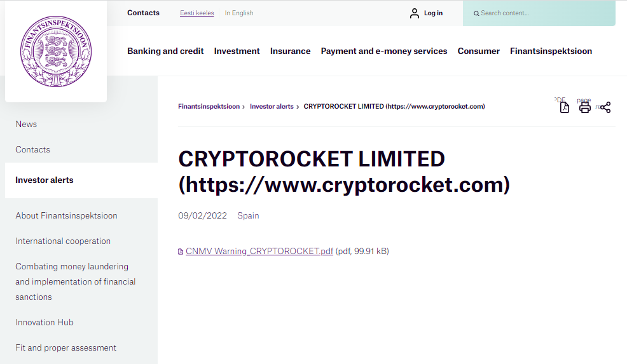
Task: Open the Consumer menu
Action: pyautogui.click(x=478, y=51)
